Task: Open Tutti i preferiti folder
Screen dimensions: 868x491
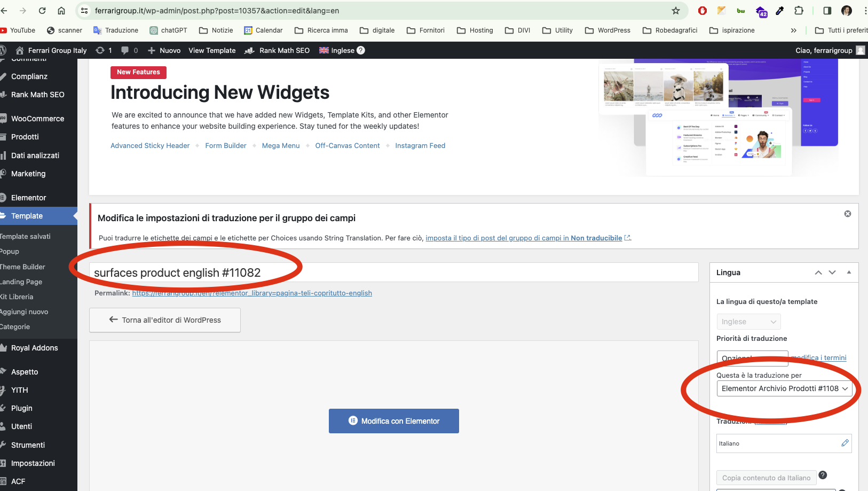Action: tap(841, 30)
